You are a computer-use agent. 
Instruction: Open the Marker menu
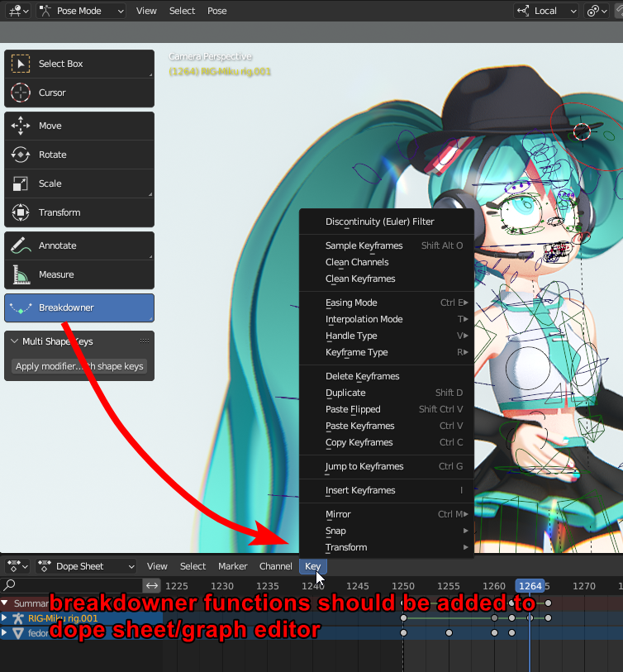233,566
